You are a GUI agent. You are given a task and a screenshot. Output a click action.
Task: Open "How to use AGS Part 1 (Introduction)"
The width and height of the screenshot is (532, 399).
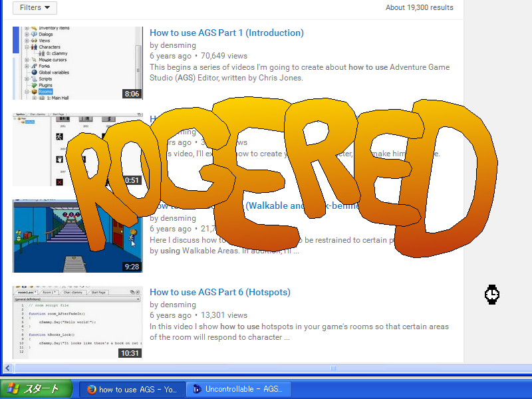[226, 33]
